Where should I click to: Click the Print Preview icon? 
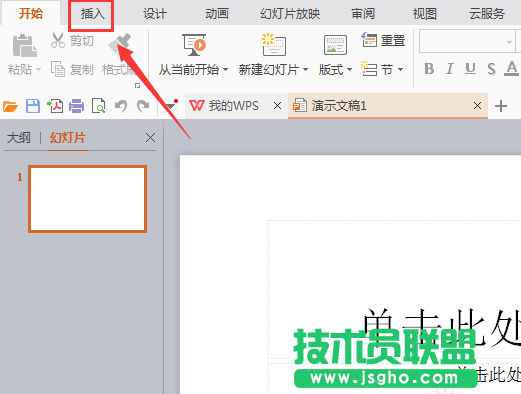99,106
